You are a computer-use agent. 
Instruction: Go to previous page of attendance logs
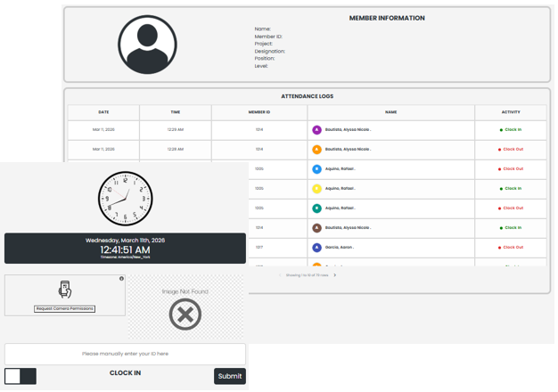tap(279, 275)
